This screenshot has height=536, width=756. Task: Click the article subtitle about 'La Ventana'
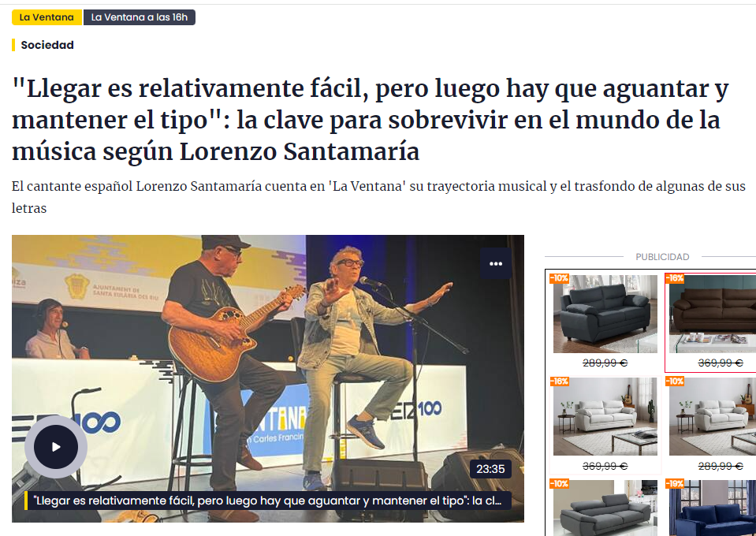[x=378, y=197]
